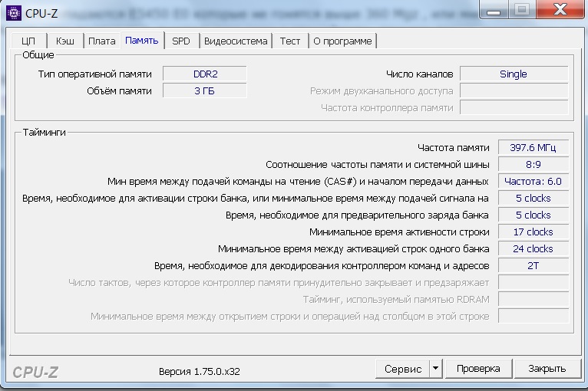Viewport: 588px width, 391px height.
Task: Click the 2T command rate value
Action: 533,265
